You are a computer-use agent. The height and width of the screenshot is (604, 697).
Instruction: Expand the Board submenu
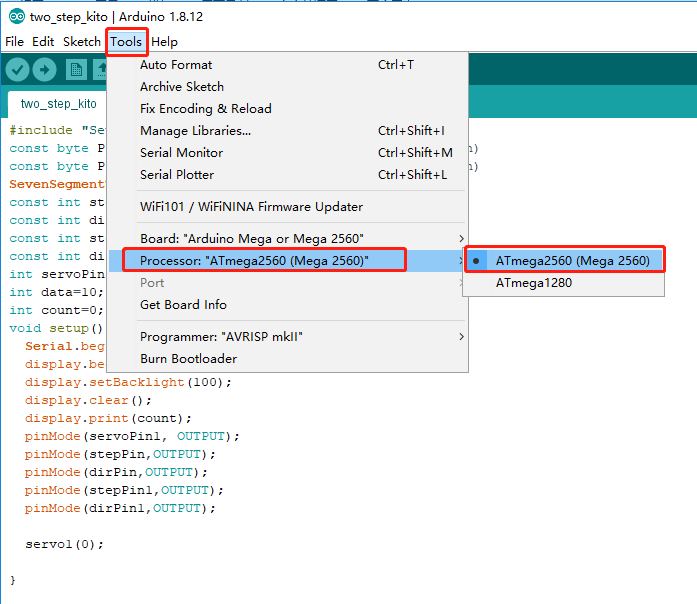coord(288,239)
